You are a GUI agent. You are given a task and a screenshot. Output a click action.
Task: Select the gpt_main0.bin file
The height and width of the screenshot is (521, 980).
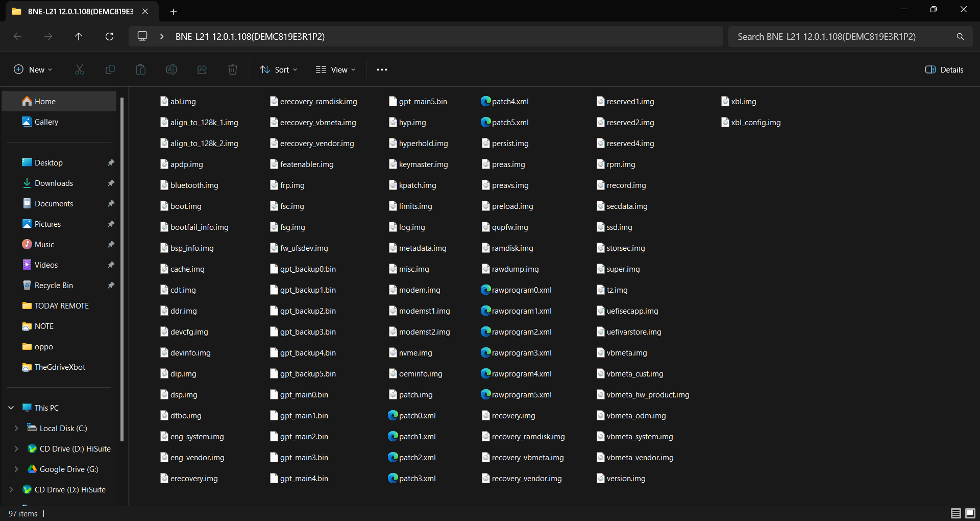click(299, 394)
